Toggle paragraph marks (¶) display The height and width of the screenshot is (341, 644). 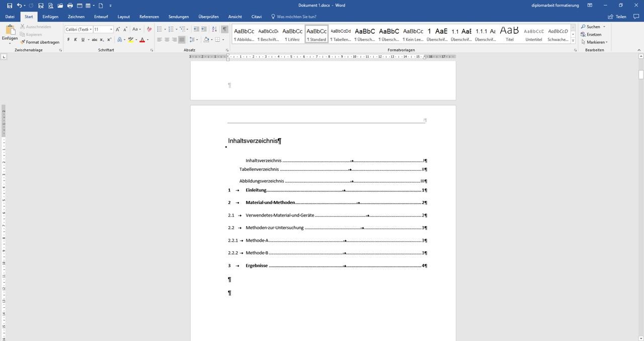tap(224, 29)
